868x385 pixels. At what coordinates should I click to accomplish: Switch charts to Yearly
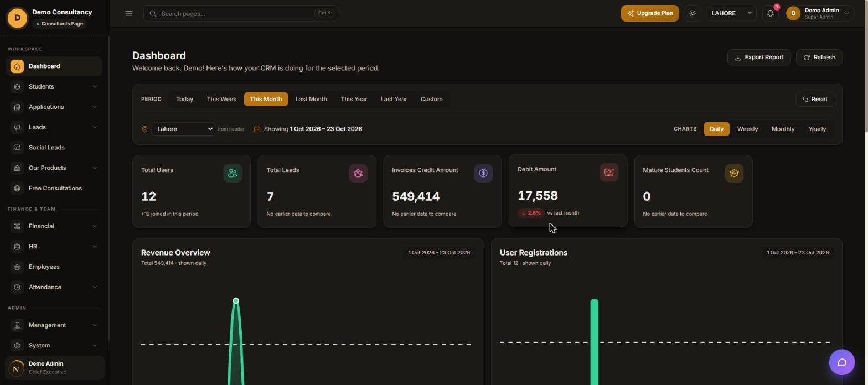pyautogui.click(x=817, y=129)
